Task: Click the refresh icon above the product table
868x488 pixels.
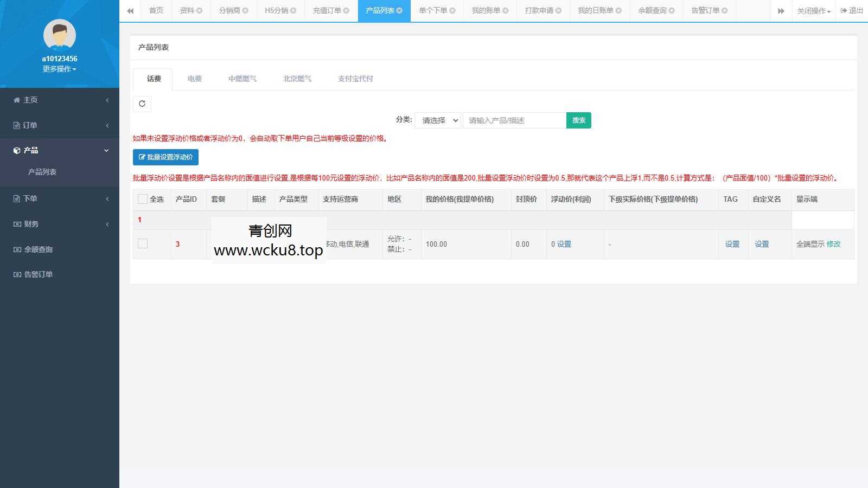Action: point(142,104)
